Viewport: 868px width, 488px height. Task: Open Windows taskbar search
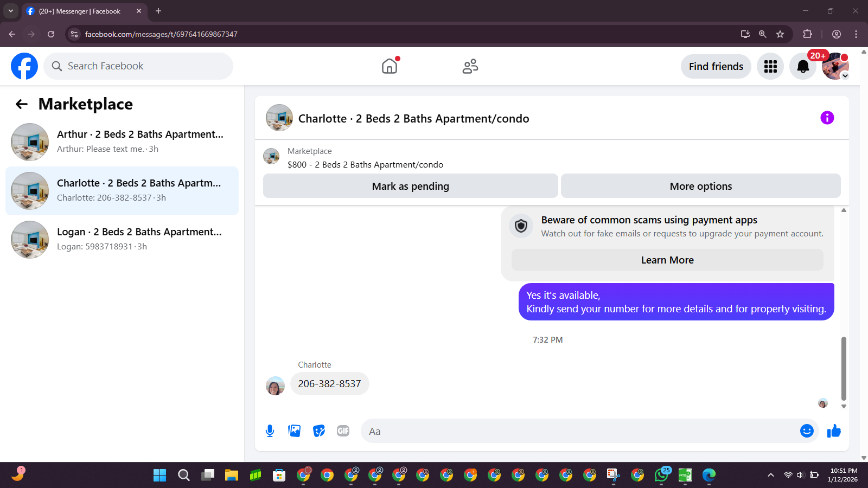pos(184,476)
